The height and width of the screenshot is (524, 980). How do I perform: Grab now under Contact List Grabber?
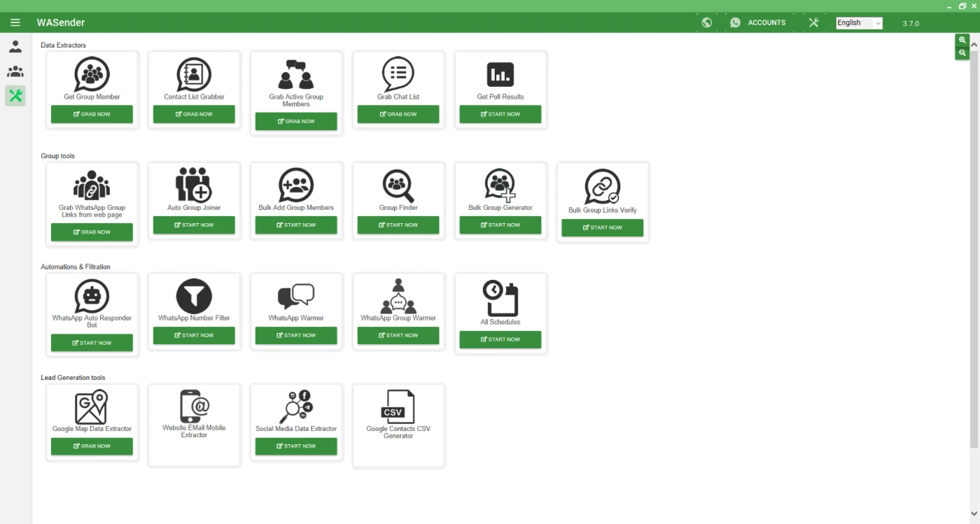pos(194,114)
